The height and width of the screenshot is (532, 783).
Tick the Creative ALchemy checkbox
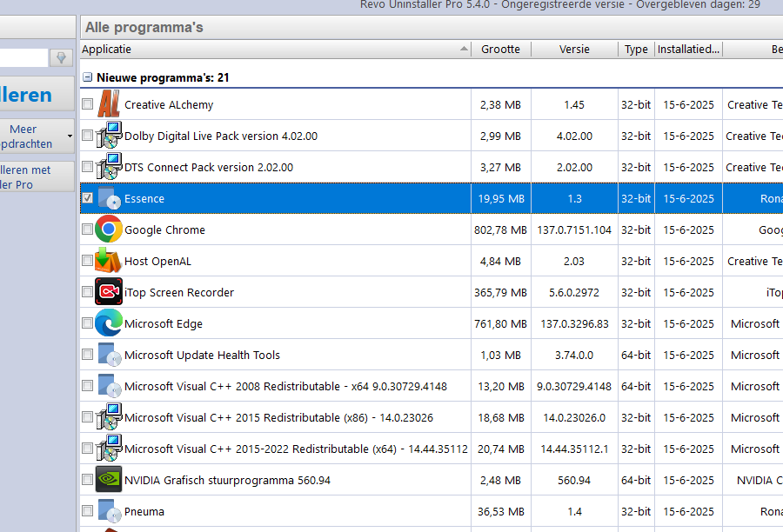tap(87, 103)
